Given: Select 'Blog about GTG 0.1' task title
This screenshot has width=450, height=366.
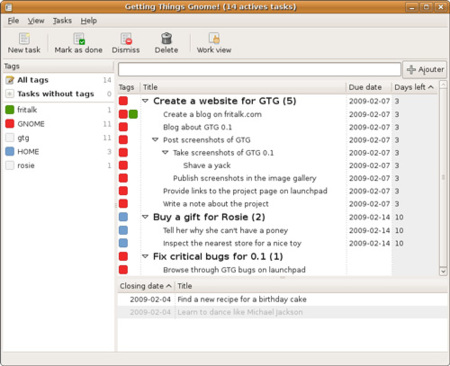Looking at the screenshot, I should pos(197,127).
